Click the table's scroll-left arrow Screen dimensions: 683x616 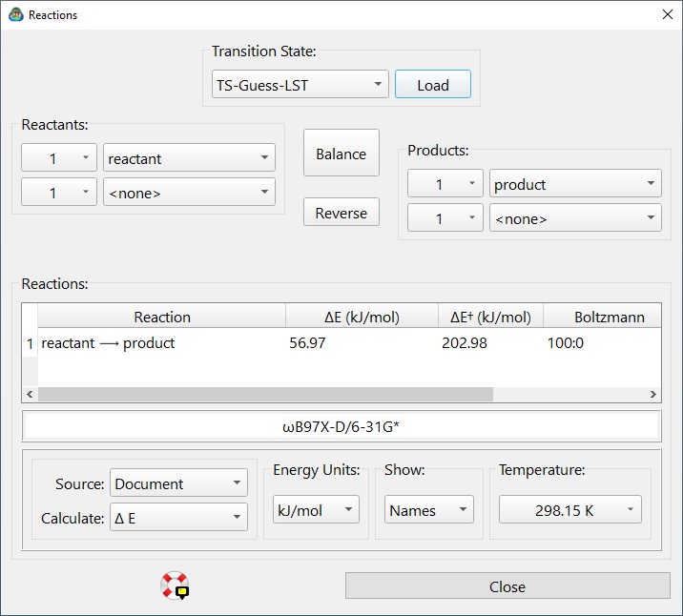point(30,394)
